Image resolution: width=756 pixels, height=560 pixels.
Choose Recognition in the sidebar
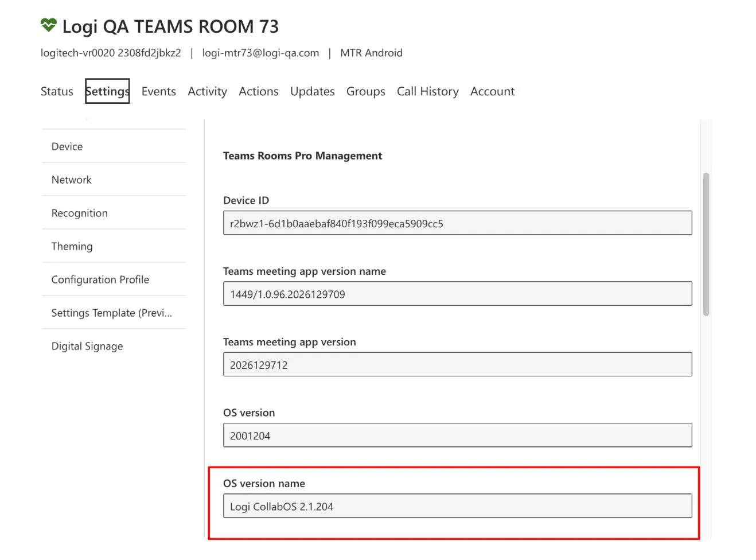tap(114, 213)
